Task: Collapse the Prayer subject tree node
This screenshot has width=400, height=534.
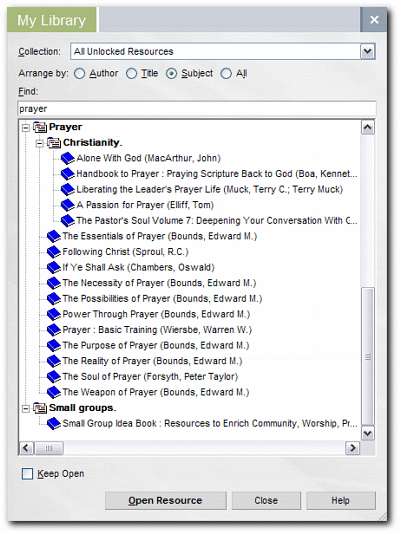Action: point(26,128)
